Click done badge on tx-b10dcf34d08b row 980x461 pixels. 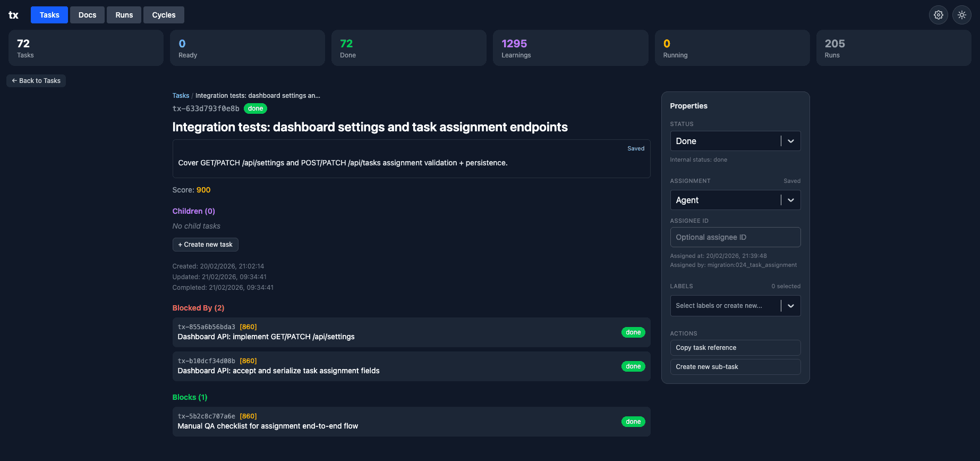[633, 366]
